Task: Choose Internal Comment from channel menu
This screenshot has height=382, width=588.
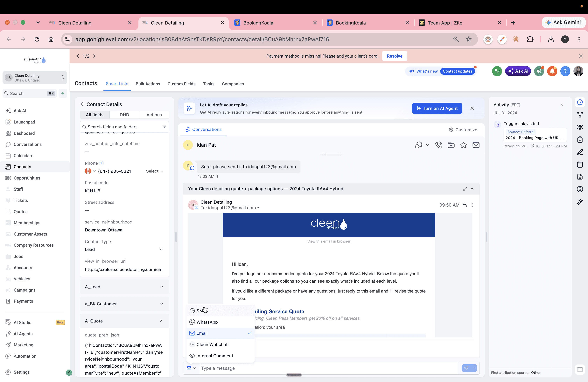Action: coord(220,356)
